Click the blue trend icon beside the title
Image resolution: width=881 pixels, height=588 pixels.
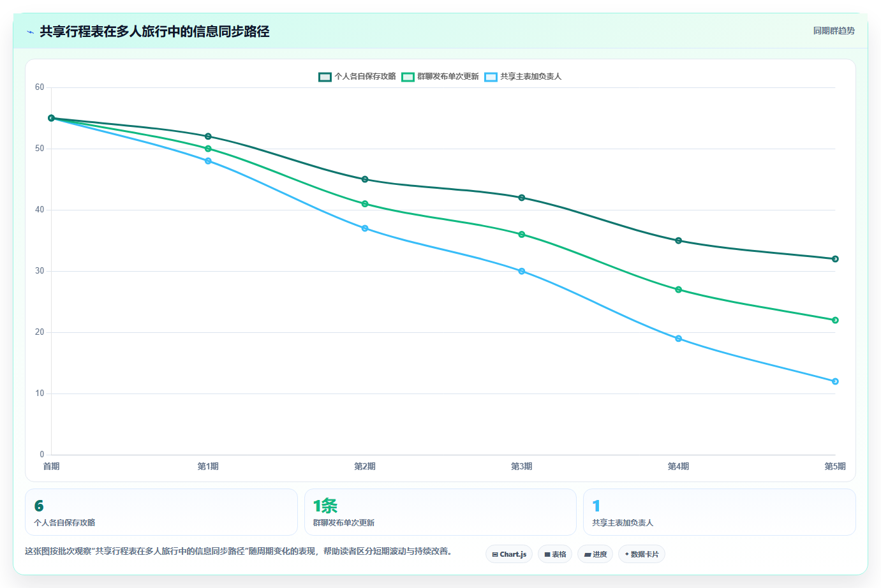[x=30, y=32]
